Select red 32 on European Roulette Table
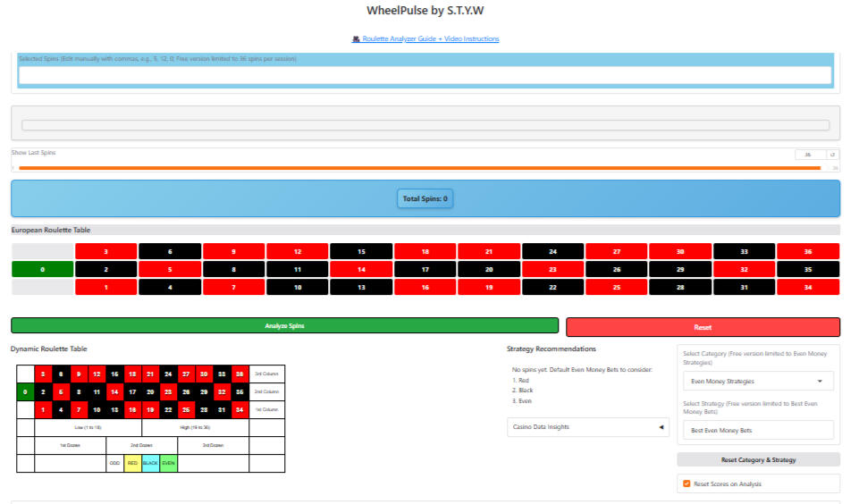 tap(744, 270)
